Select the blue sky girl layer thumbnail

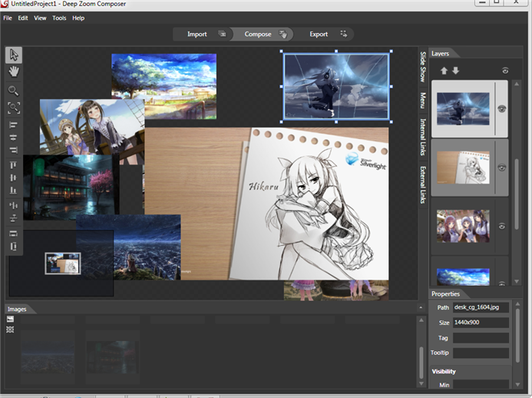tap(463, 109)
